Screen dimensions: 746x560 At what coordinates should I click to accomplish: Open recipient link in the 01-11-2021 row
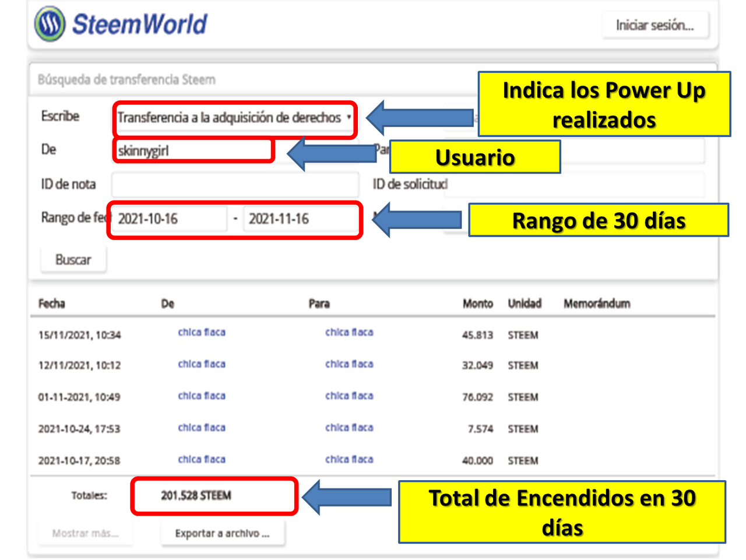coord(349,396)
